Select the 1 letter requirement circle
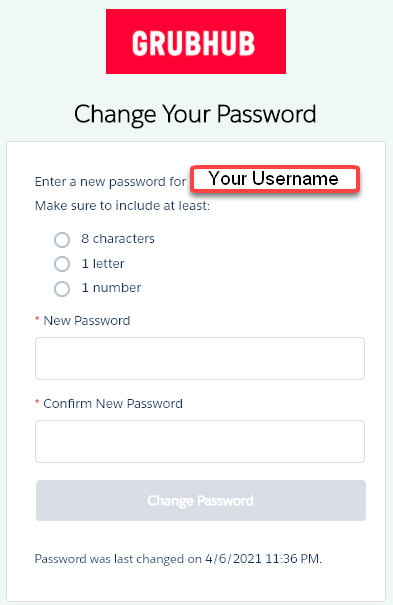This screenshot has width=393, height=605. [62, 264]
